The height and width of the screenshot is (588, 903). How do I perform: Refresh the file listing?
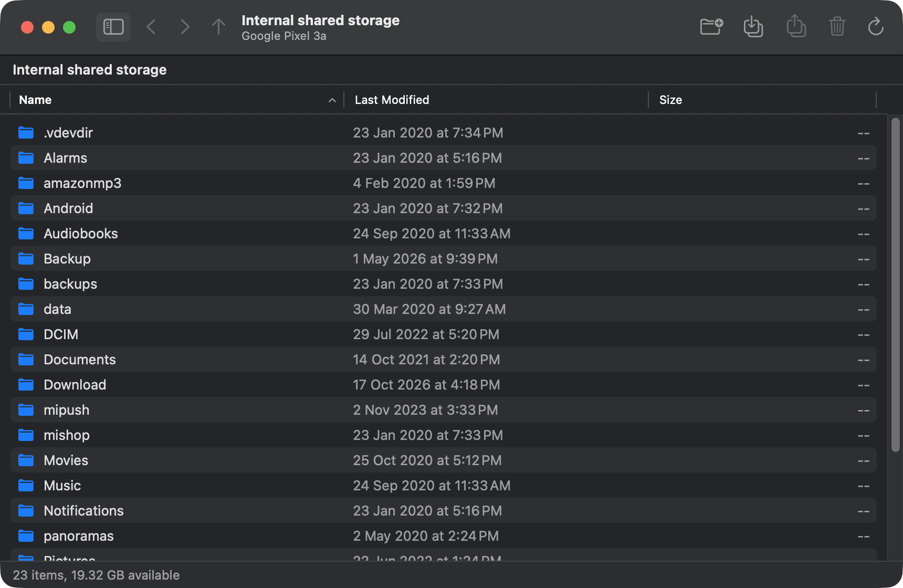876,26
